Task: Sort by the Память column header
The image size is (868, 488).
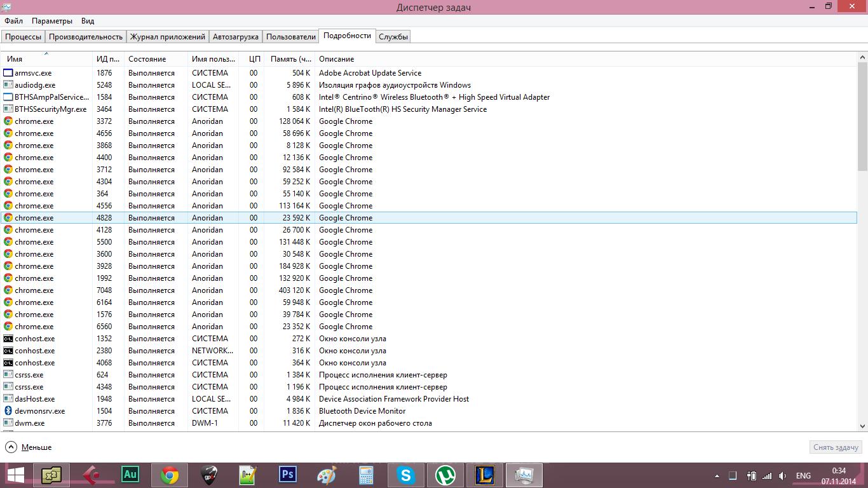Action: click(289, 59)
